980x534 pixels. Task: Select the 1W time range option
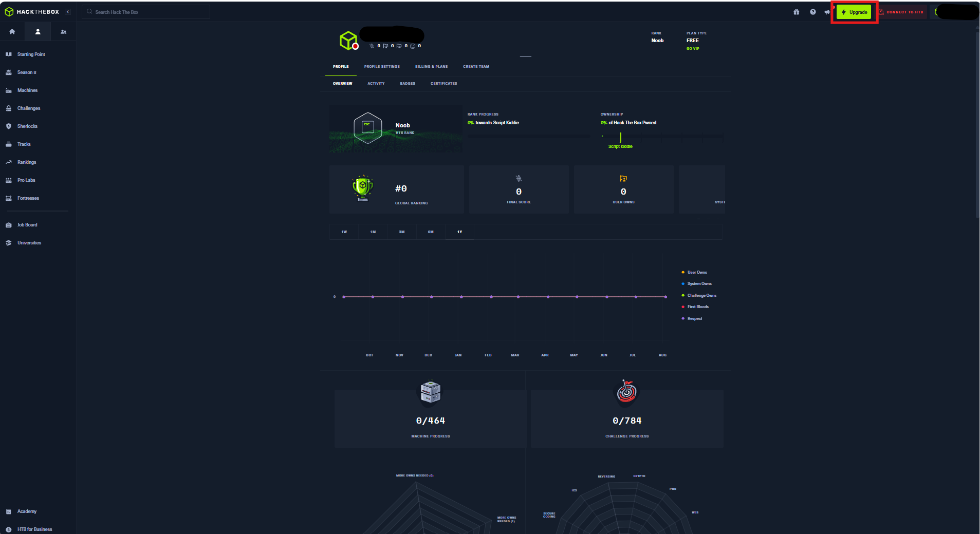pos(343,232)
